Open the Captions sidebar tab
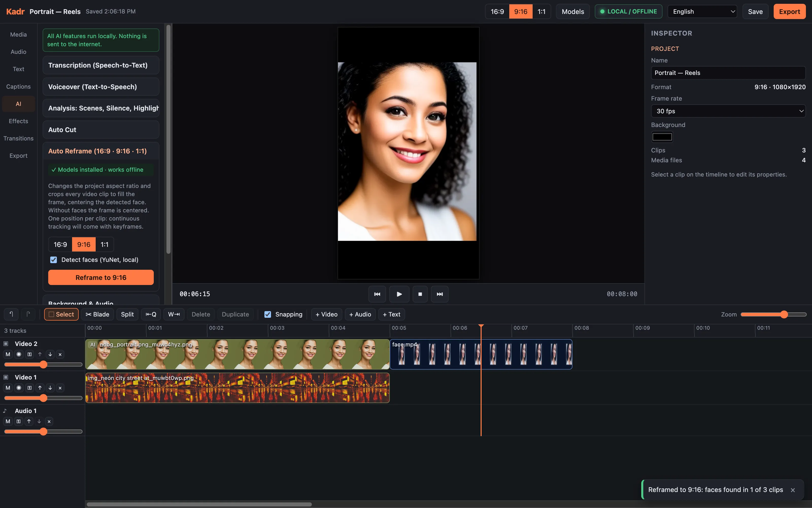 click(x=19, y=87)
